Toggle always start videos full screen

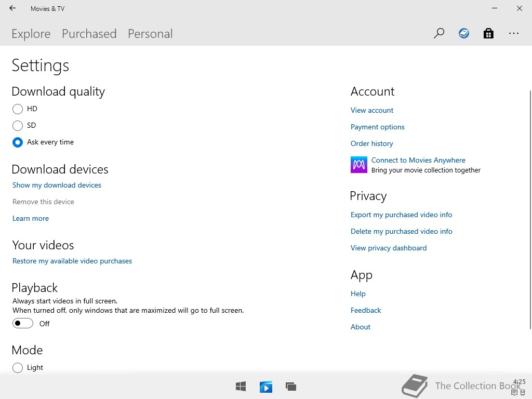point(23,323)
